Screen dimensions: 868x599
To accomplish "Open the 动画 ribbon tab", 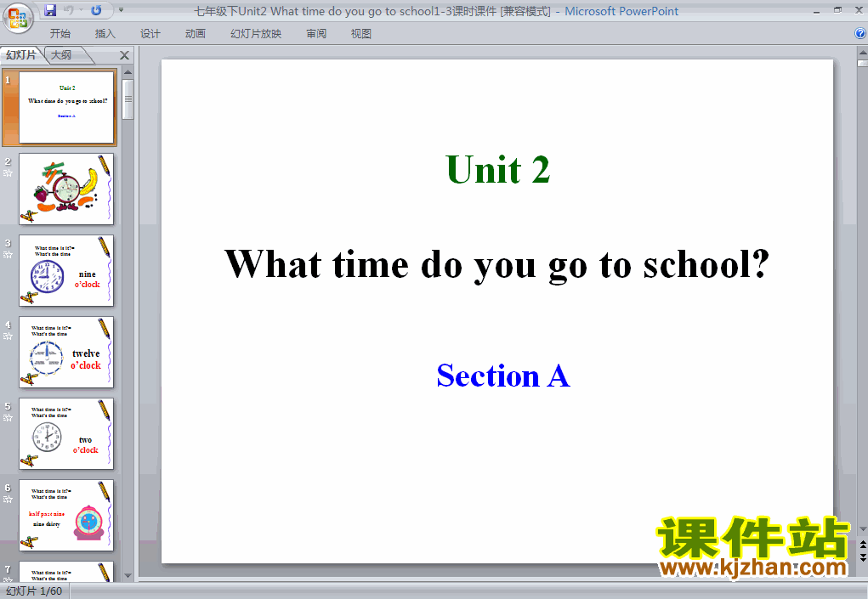I will (x=196, y=34).
